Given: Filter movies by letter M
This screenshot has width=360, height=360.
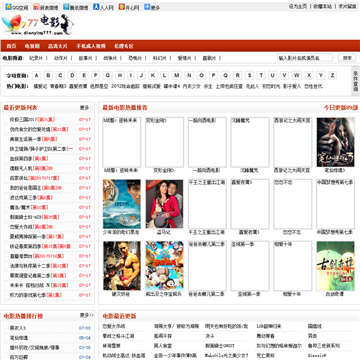Looking at the screenshot, I should pos(177,76).
